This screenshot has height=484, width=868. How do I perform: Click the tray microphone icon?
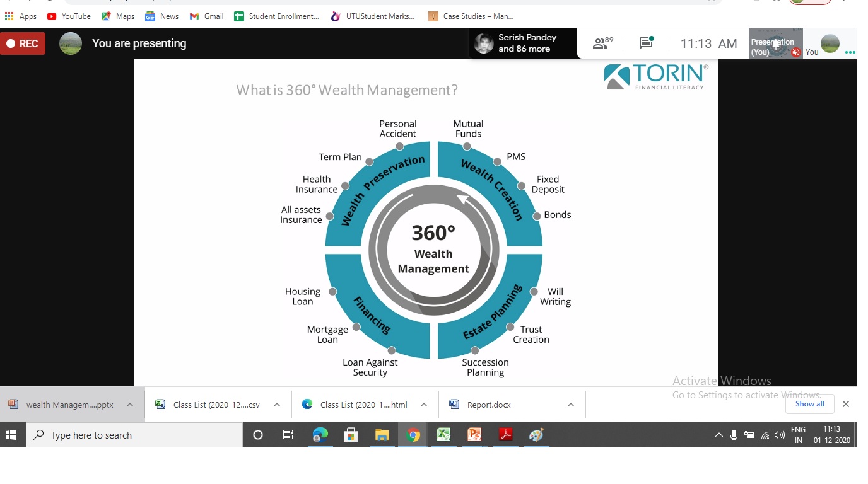[x=734, y=435]
